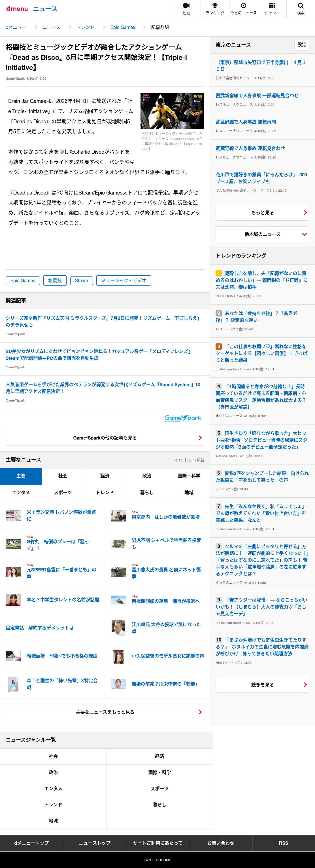Screen dimensions: 315x868
Task: Open thumbnail for 米イラン交渉 story
Action: pyautogui.click(x=14, y=516)
